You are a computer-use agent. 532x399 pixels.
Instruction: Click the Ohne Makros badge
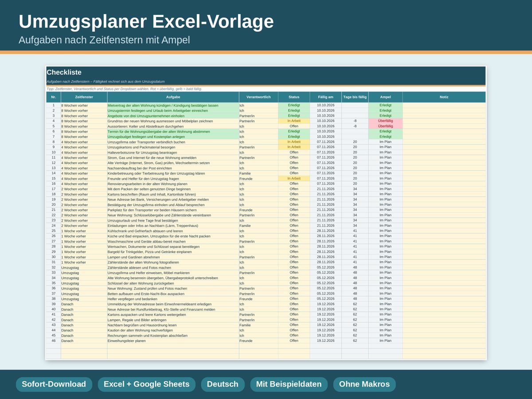tap(364, 384)
